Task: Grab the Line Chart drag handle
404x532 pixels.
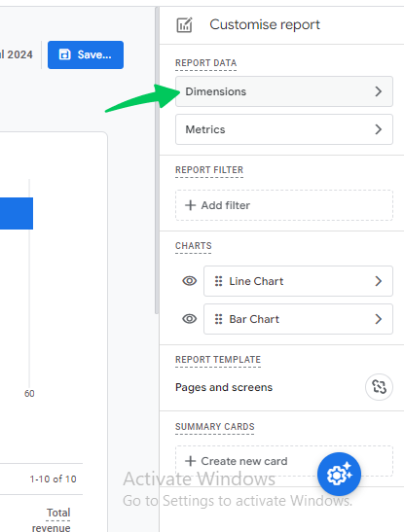Action: tap(219, 281)
